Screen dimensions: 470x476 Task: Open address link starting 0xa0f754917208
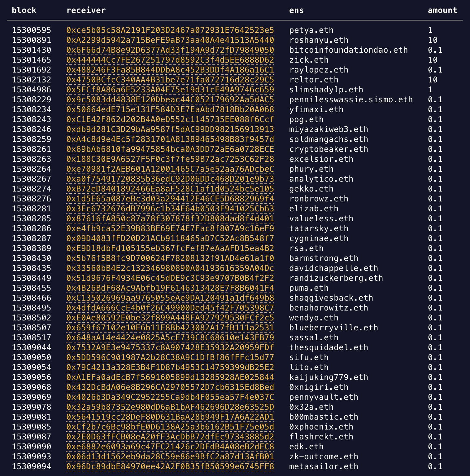(x=170, y=179)
